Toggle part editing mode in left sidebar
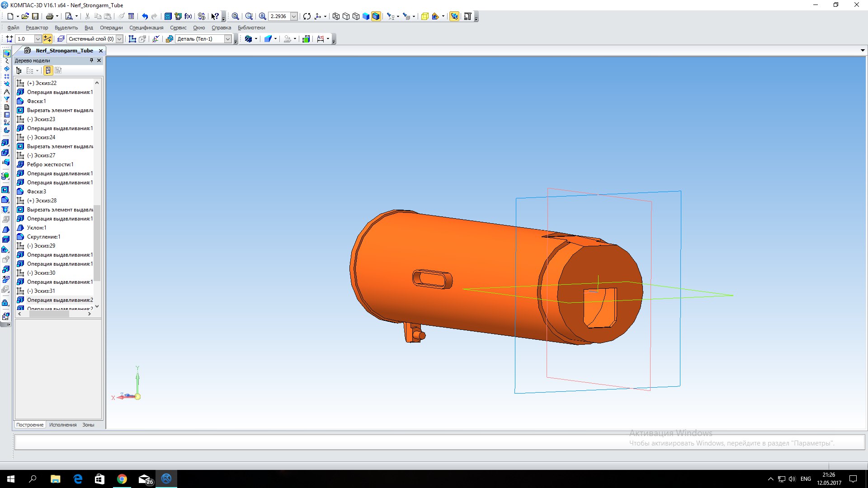 click(6, 54)
